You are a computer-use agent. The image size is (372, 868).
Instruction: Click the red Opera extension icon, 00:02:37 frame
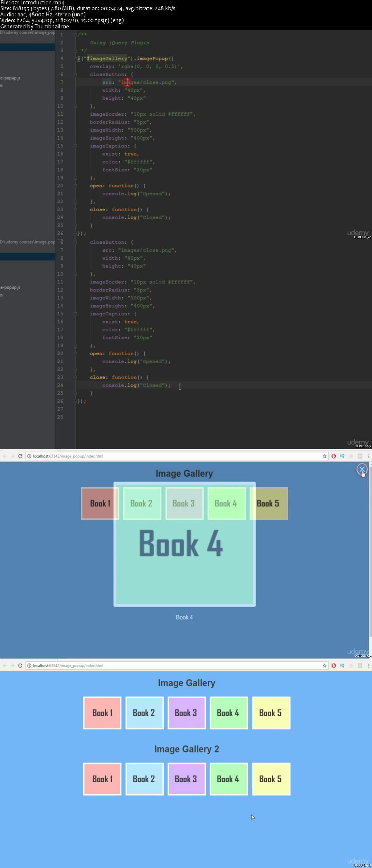click(x=333, y=456)
